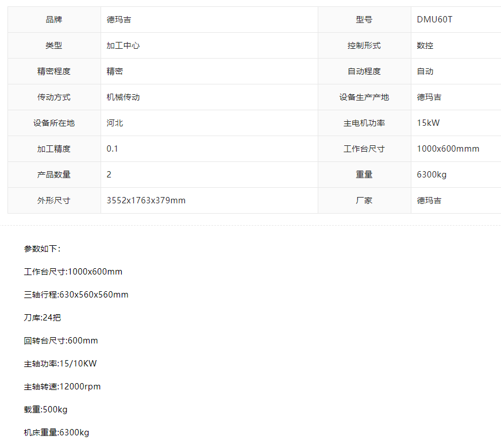501x448 pixels.
Task: Click the line 工作台尺寸:1000x600mm
Action: click(73, 272)
